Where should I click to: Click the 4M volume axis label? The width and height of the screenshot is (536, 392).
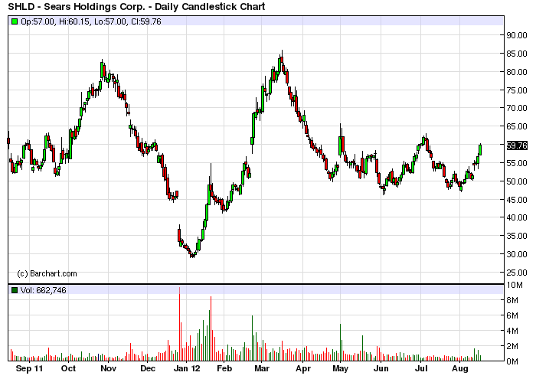(512, 331)
